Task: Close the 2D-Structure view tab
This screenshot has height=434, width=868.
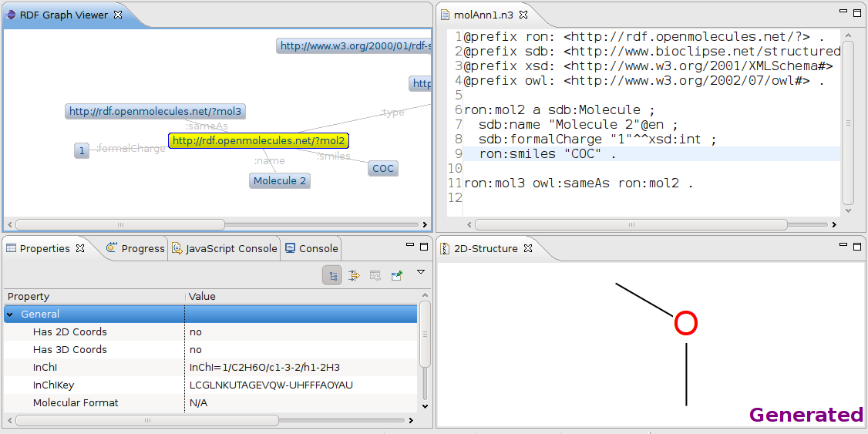Action: pyautogui.click(x=528, y=248)
